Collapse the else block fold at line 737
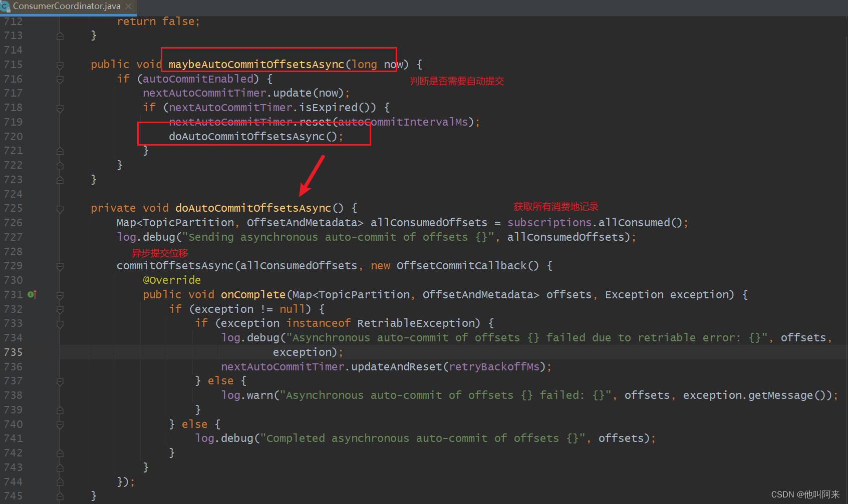Screen dimensions: 848x504 coord(60,381)
